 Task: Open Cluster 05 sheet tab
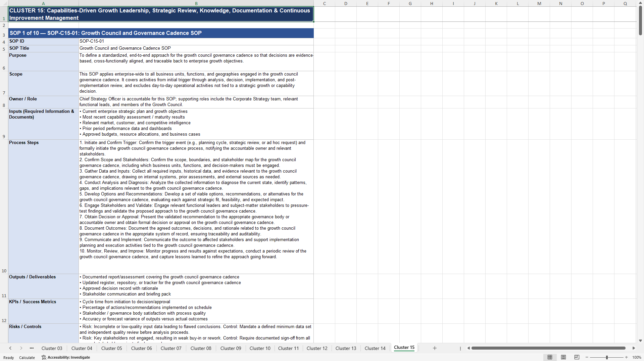click(x=111, y=348)
